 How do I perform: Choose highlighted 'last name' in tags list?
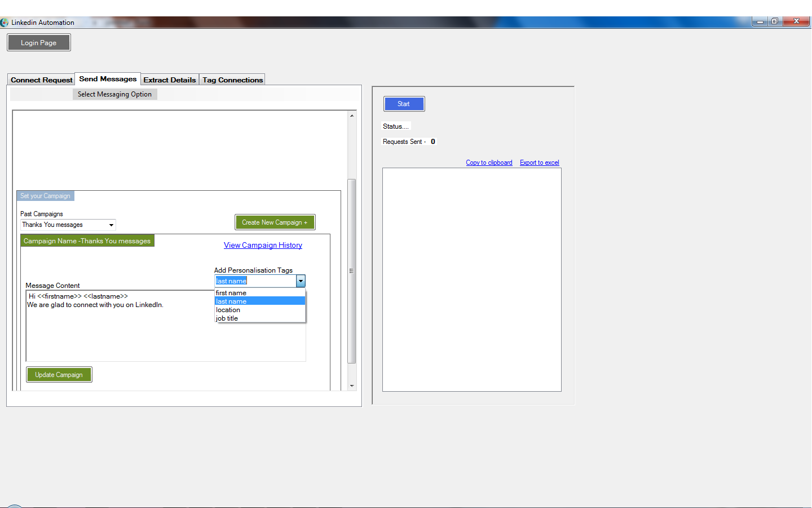pyautogui.click(x=260, y=301)
